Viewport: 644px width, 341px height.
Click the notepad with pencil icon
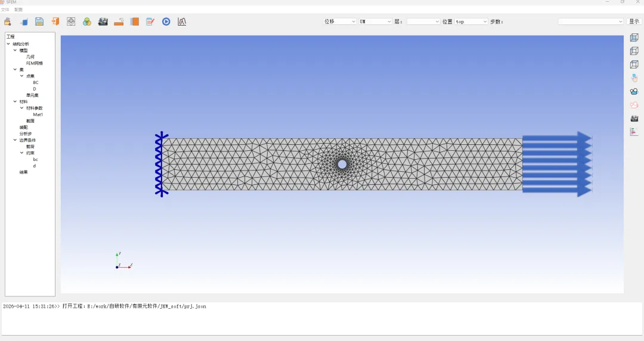(x=150, y=22)
